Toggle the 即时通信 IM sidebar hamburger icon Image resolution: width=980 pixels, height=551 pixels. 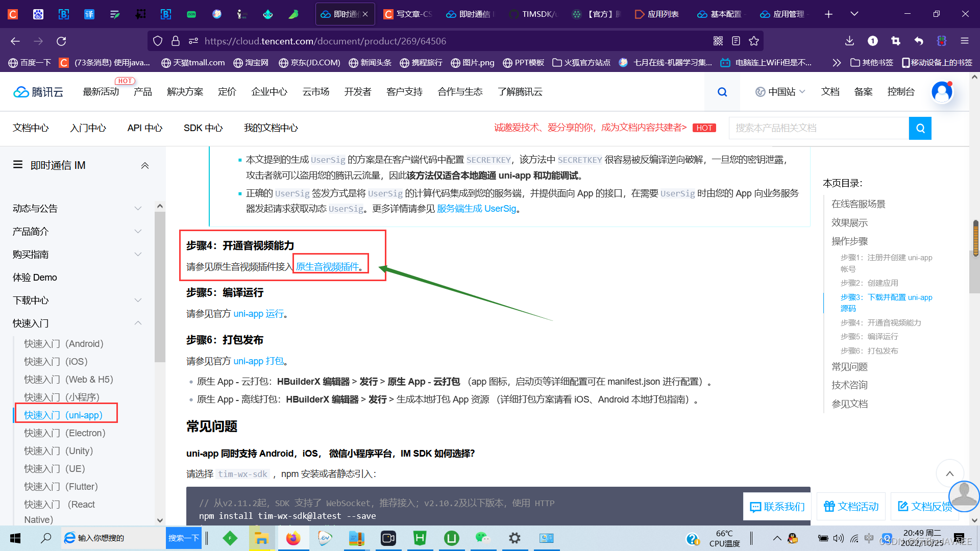point(18,165)
